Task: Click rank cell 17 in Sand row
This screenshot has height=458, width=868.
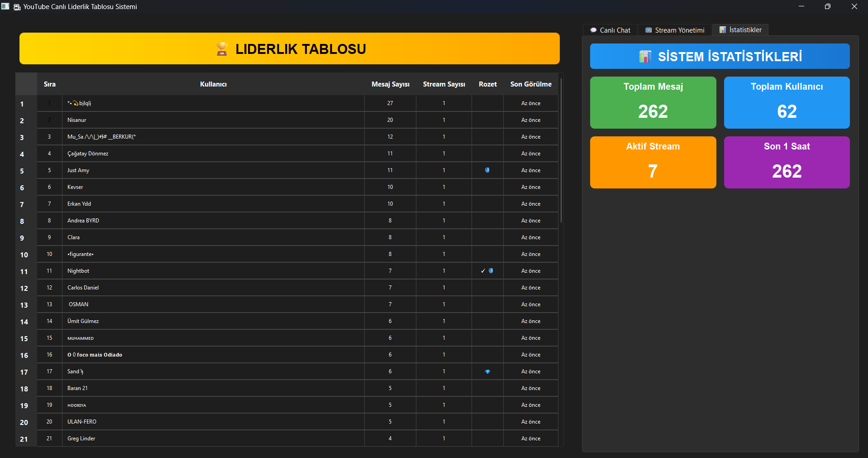Action: click(49, 371)
